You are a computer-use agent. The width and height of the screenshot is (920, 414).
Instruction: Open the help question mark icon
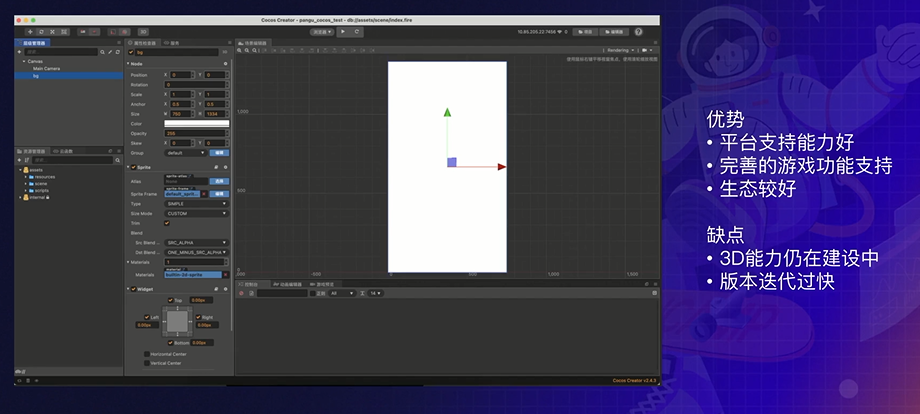(638, 32)
